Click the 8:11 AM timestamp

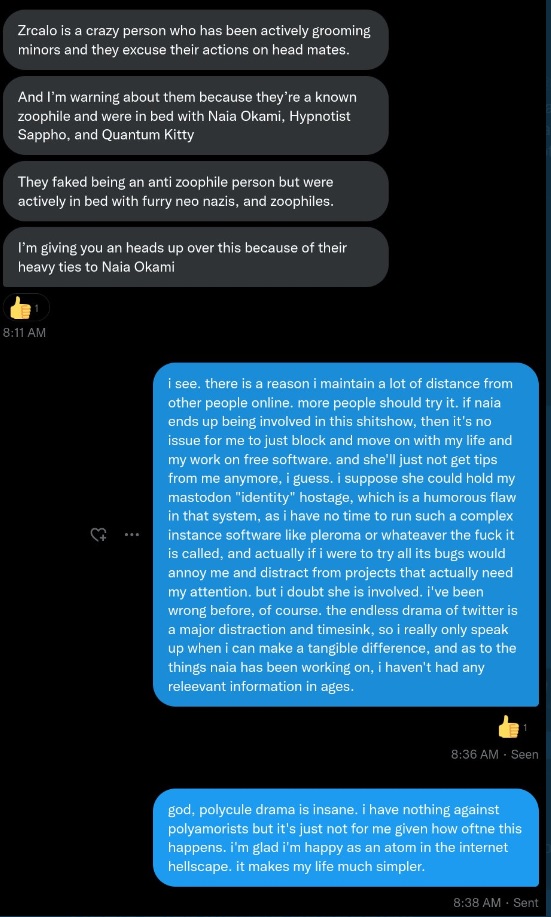[x=25, y=333]
